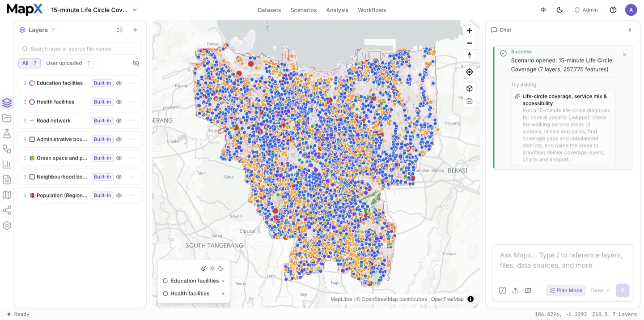Viewport: 644px width, 320px height.
Task: Zoom out on the map
Action: point(469,43)
